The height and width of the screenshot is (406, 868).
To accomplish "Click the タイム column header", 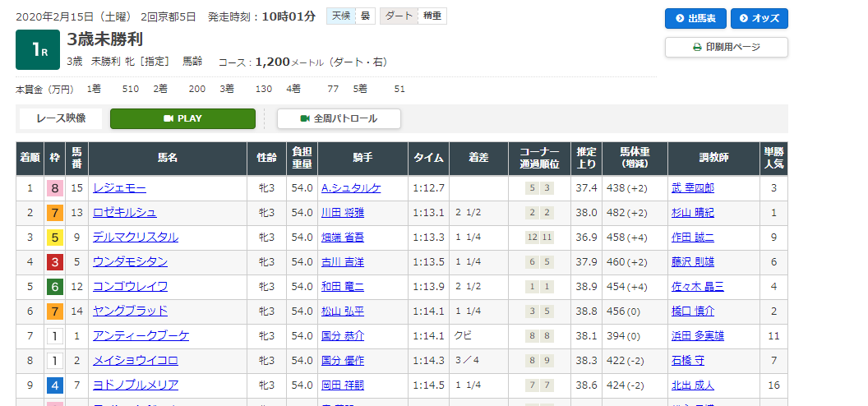I will (x=428, y=158).
